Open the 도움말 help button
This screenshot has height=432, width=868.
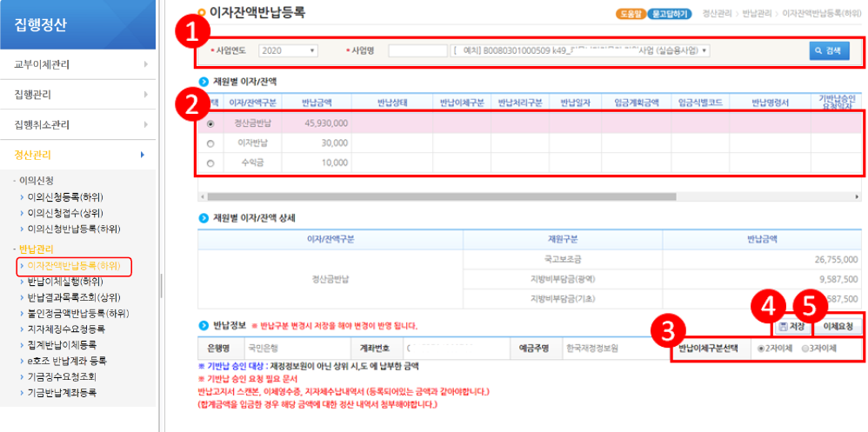pyautogui.click(x=630, y=13)
